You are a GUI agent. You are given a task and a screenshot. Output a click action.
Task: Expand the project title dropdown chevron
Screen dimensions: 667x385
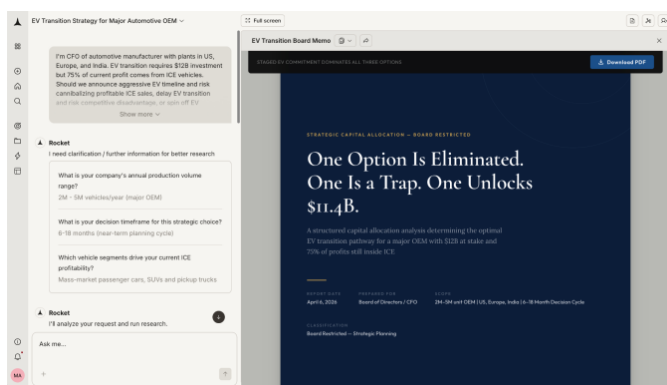tap(182, 21)
